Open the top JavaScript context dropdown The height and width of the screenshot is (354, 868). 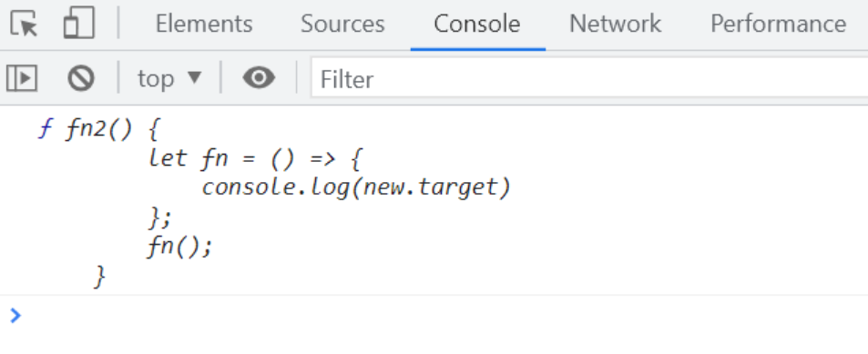tap(169, 78)
